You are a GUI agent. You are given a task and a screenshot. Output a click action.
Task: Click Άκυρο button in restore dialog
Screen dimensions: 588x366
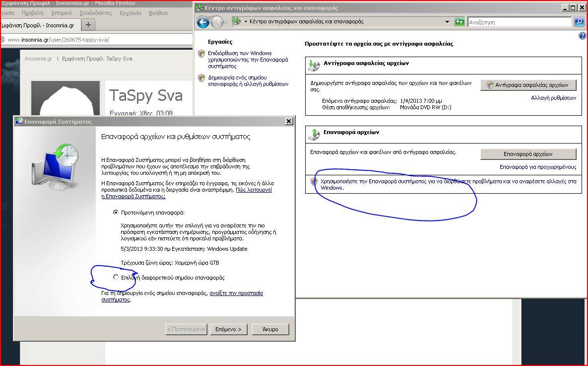[270, 329]
